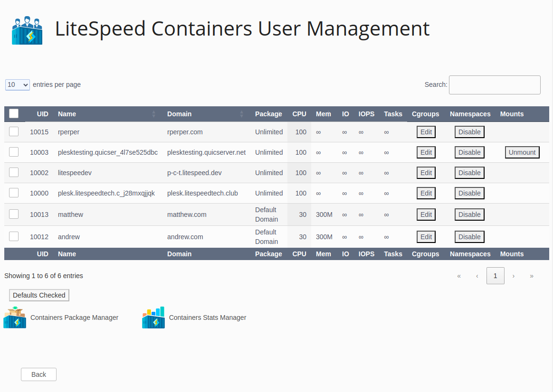Toggle the select-all checkbox in the table header
The width and height of the screenshot is (553, 392).
pos(14,113)
